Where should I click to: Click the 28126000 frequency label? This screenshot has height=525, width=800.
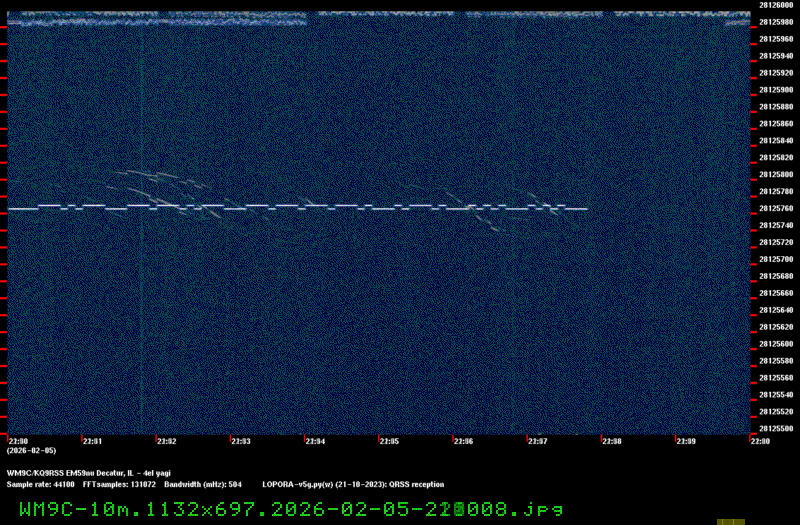pyautogui.click(x=776, y=5)
